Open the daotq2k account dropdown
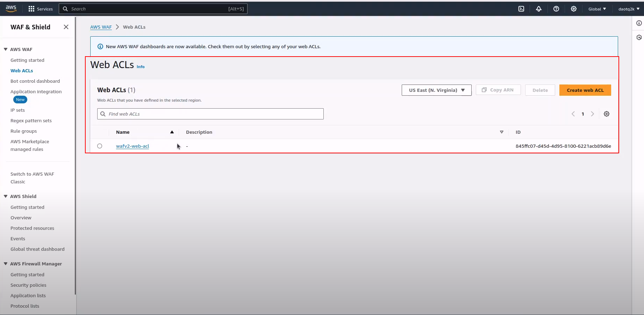Viewport: 644px width, 315px height. (629, 9)
